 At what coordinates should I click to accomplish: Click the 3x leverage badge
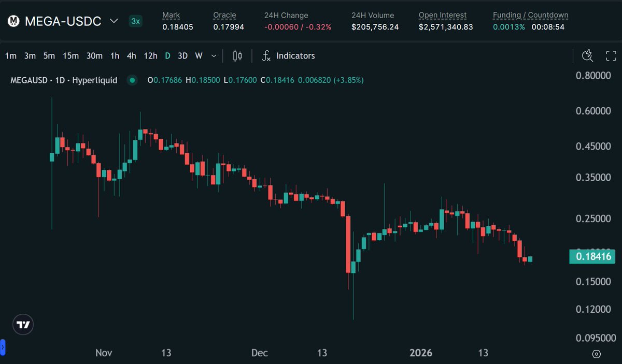tap(135, 21)
